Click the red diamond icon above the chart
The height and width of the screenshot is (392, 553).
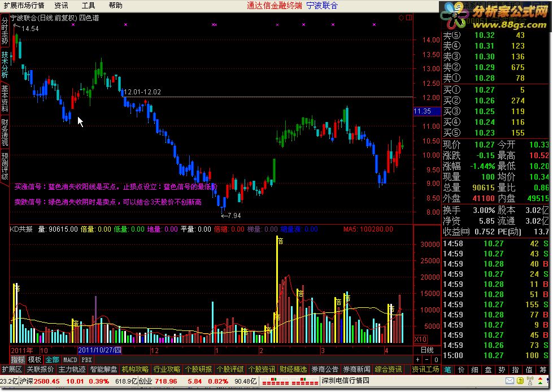tap(402, 18)
